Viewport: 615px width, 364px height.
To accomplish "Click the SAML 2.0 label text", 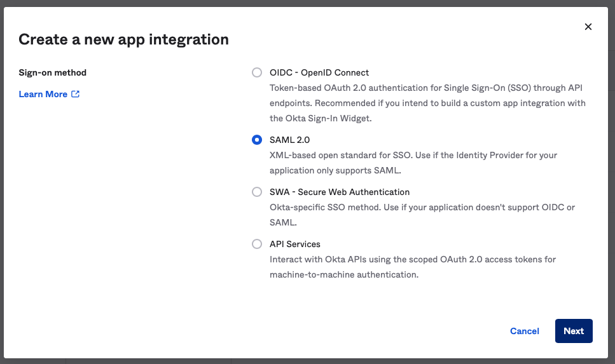I will click(x=289, y=140).
